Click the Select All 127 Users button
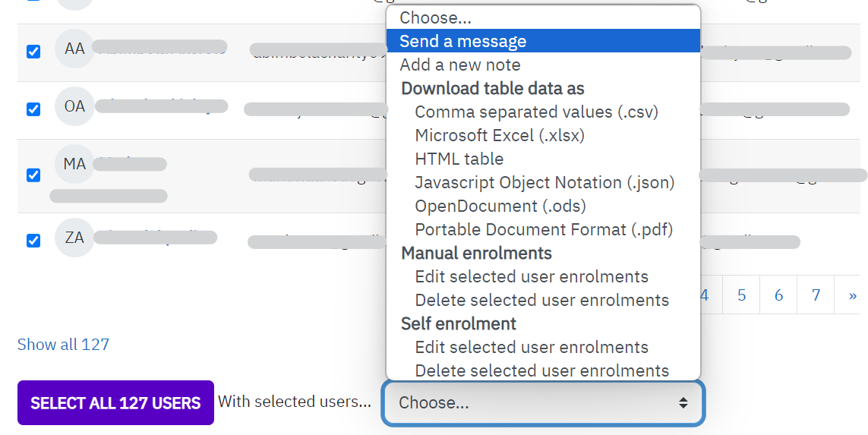The image size is (868, 435). pos(115,403)
